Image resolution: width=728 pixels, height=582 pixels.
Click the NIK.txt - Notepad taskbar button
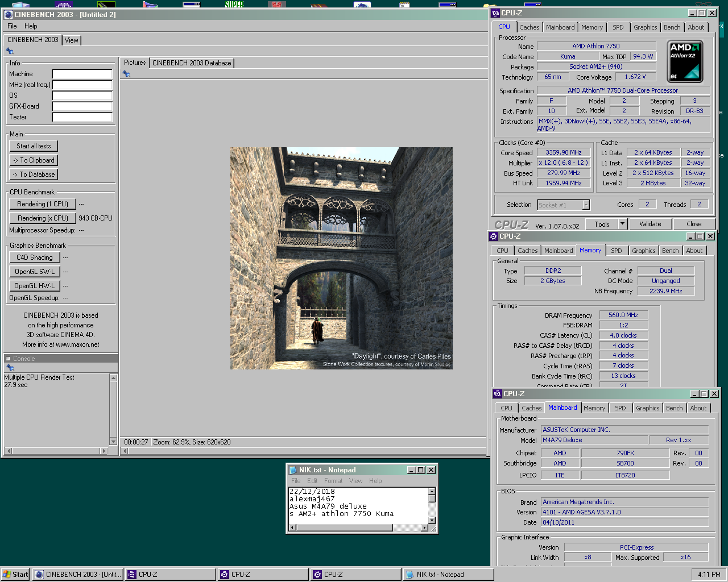[448, 575]
